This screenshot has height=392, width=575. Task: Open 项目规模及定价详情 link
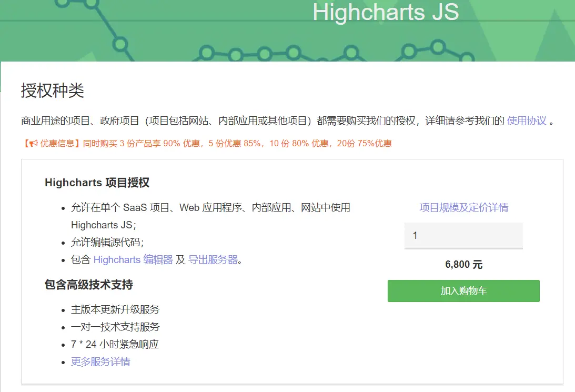click(463, 207)
